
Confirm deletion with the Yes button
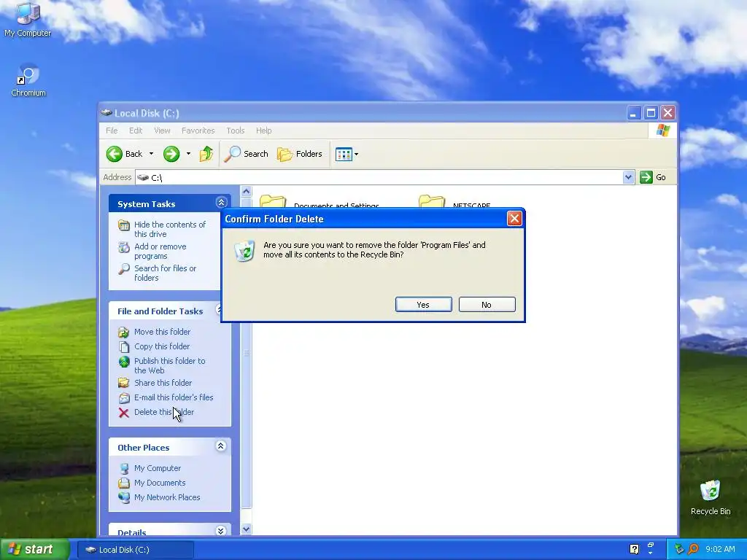424,305
